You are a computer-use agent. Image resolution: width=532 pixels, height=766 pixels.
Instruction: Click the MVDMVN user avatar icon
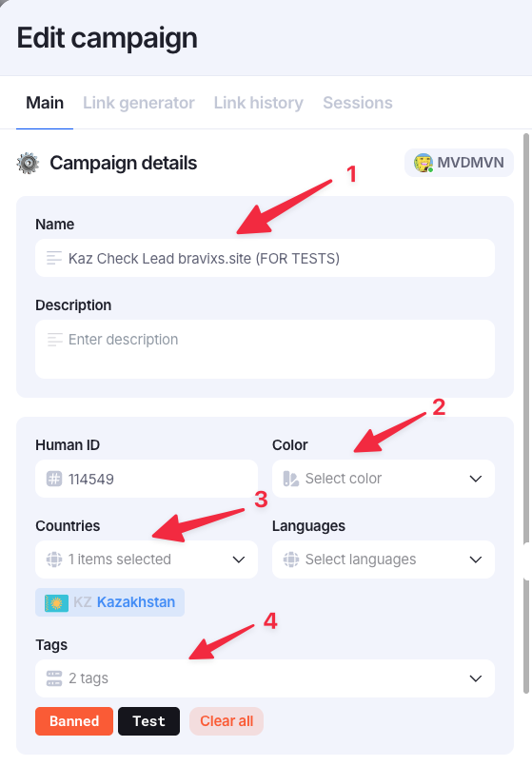coord(424,163)
